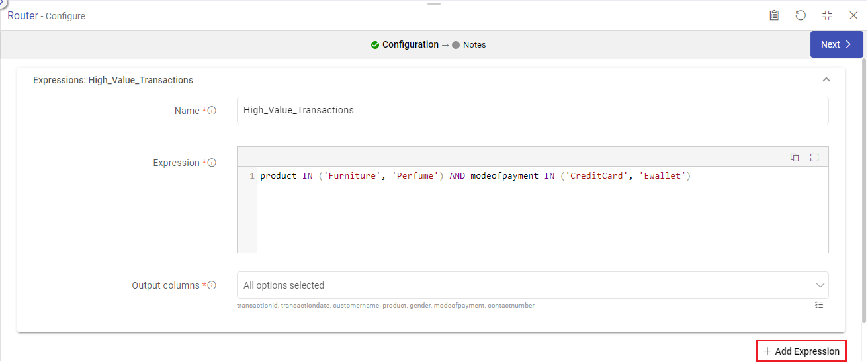Toggle select-all checklist icon below Output columns

[820, 305]
